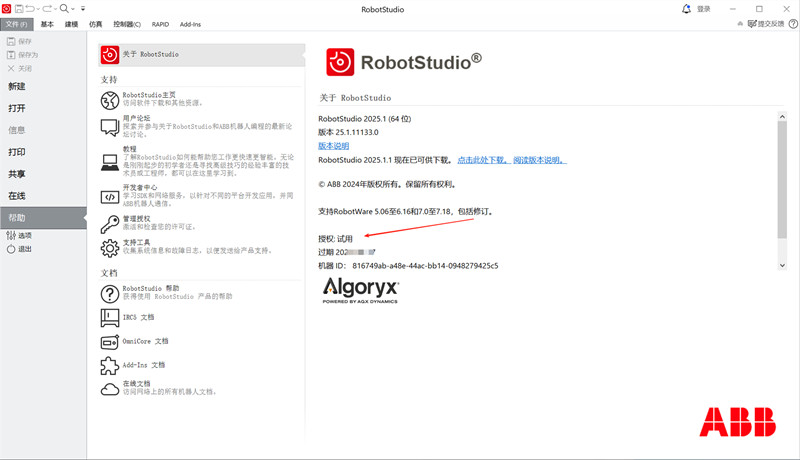Click the Undo arrow icon
This screenshot has width=800, height=460.
click(30, 9)
